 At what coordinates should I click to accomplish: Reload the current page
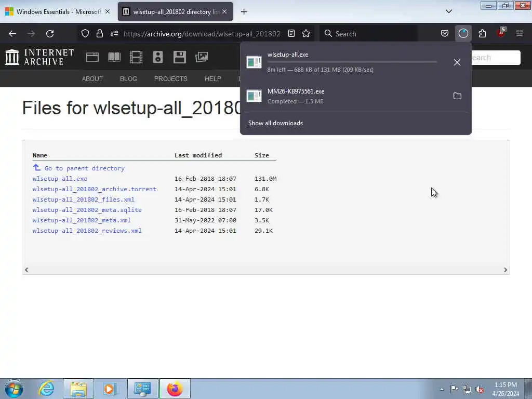(x=50, y=34)
